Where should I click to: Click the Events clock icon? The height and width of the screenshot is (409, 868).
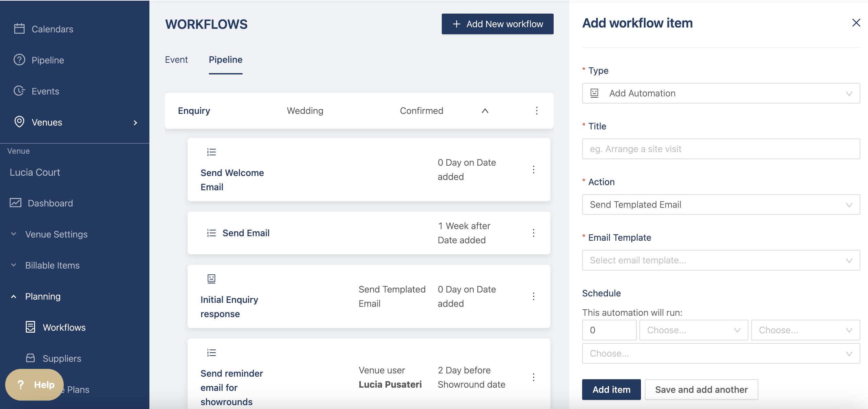19,91
